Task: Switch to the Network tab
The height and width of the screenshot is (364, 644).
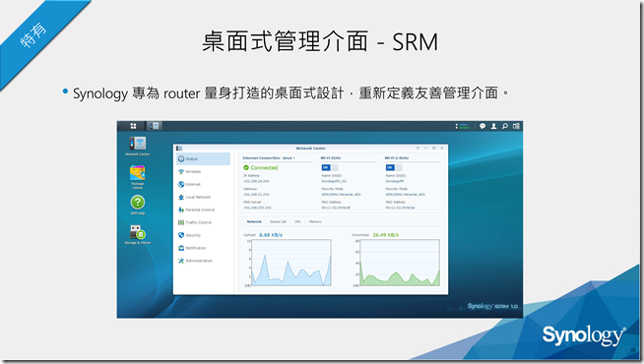Action: [x=254, y=221]
